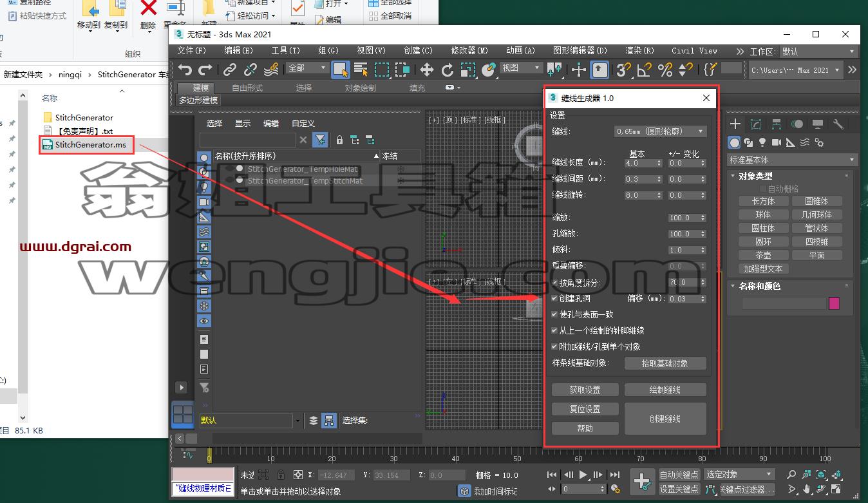Click the large Set Keys plus-key icon
The image size is (868, 503).
click(x=642, y=481)
